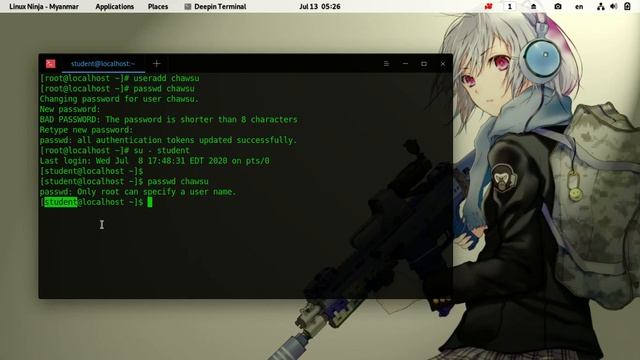
Task: Open the Places menu
Action: 158,7
